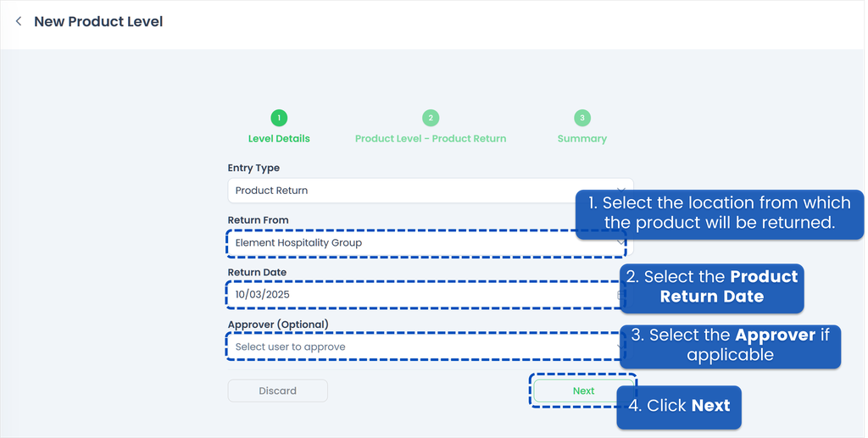Open the Approver user dropdown
Viewport: 868px width, 438px height.
[x=424, y=347]
